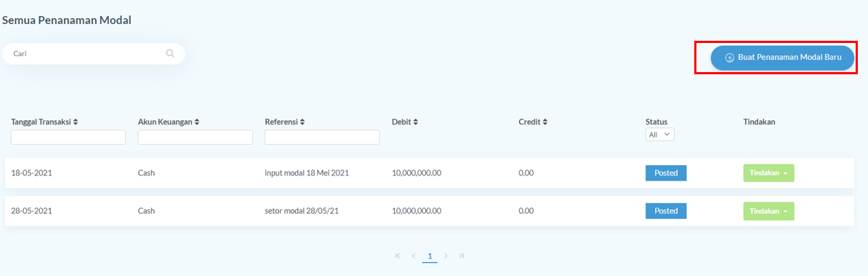Sort by Referensi column arrows
Viewport: 868px width, 276px height.
[302, 122]
